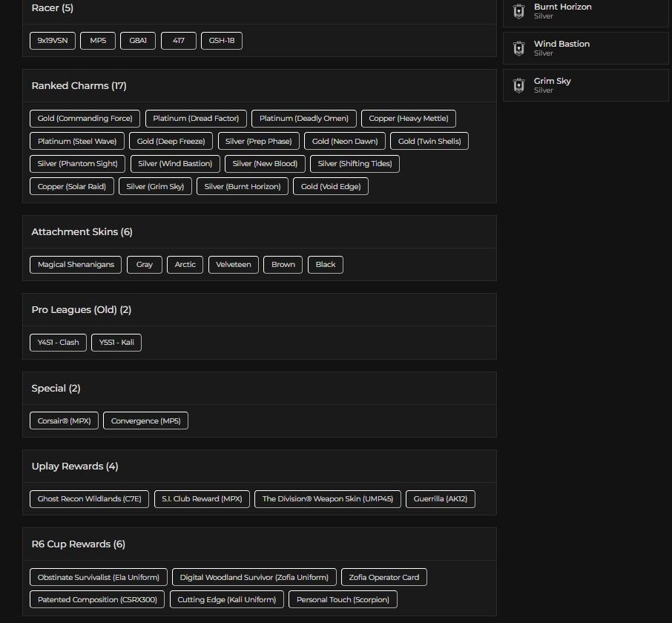Choose the GSH-18 racer tag
The width and height of the screenshot is (672, 623).
222,41
